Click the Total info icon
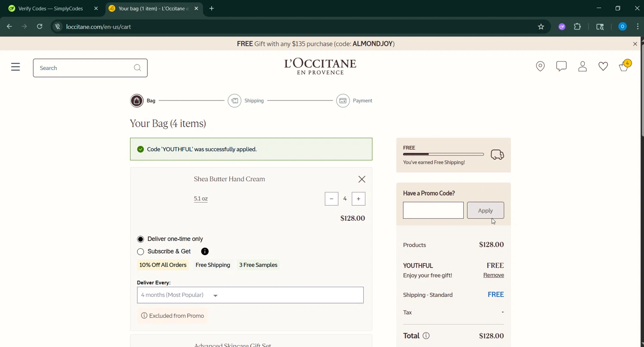 426,336
